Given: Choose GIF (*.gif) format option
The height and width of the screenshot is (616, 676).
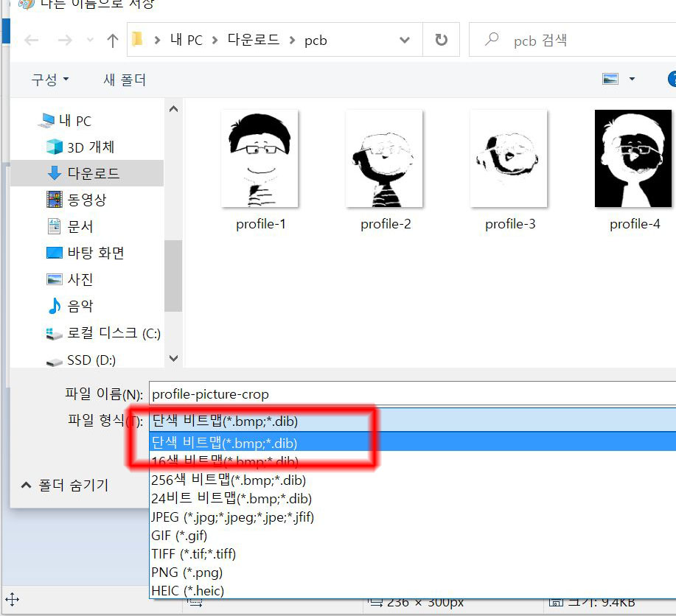Looking at the screenshot, I should click(x=413, y=536).
